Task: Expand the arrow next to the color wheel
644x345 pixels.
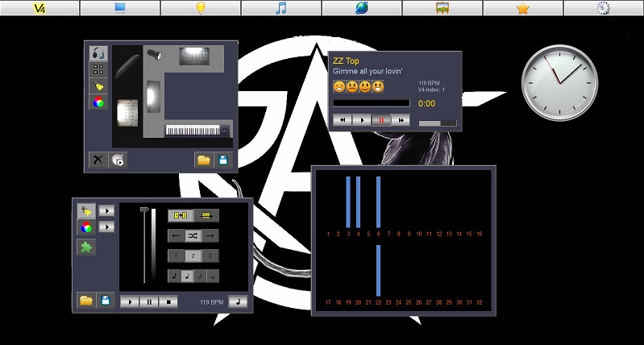Action: point(106,227)
